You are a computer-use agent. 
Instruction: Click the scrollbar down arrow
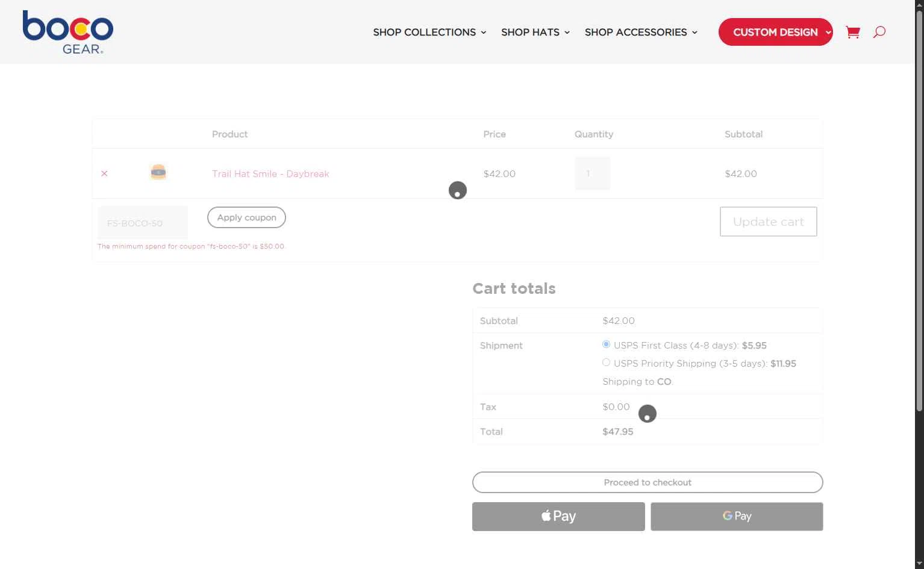click(919, 564)
